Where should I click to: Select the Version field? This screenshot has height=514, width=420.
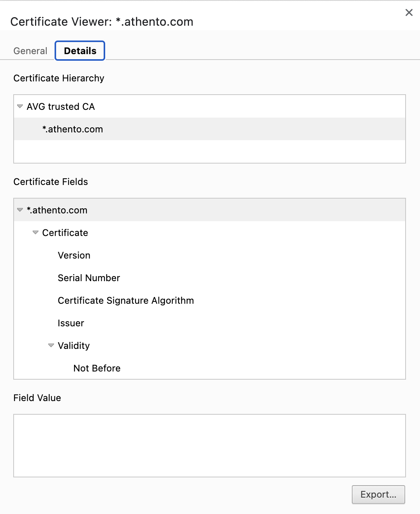[74, 255]
